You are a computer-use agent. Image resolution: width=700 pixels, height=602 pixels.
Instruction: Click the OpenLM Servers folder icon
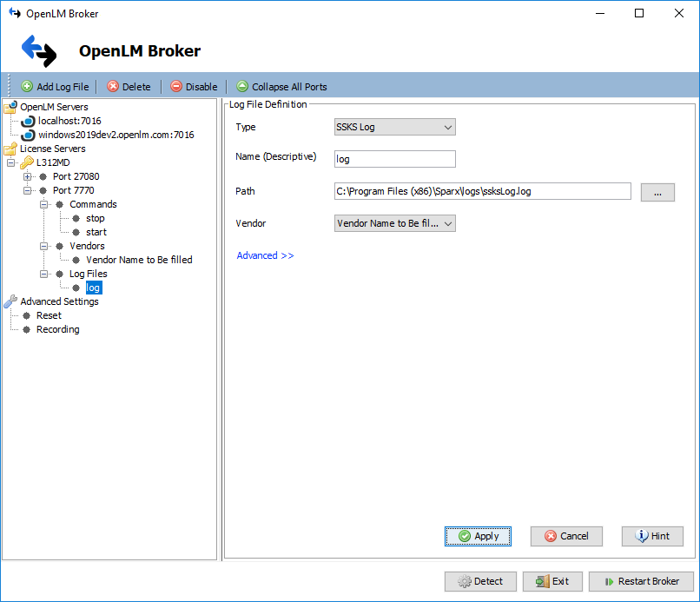(x=11, y=106)
